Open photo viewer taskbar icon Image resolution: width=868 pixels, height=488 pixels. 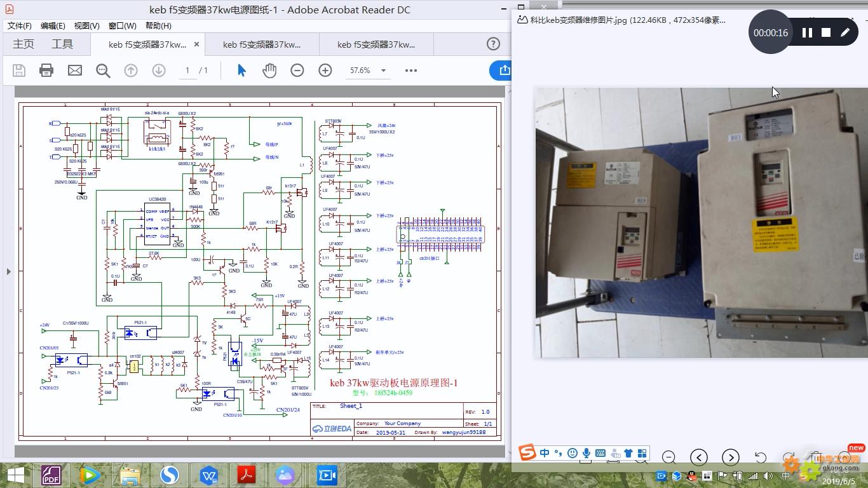pos(285,475)
